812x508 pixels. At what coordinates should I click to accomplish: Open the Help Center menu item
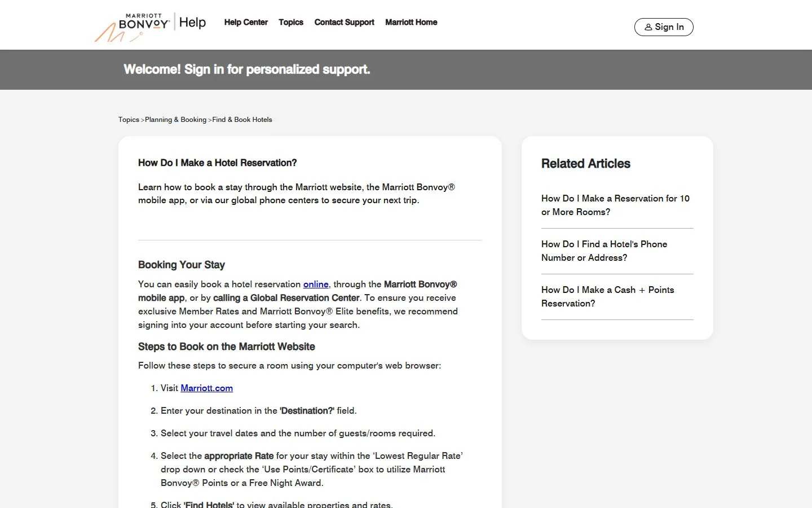click(246, 23)
